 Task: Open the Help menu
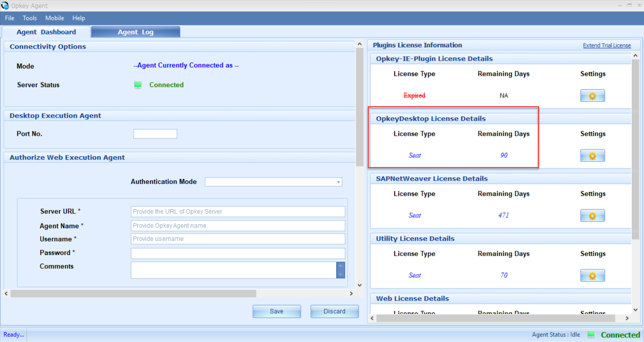coord(79,18)
